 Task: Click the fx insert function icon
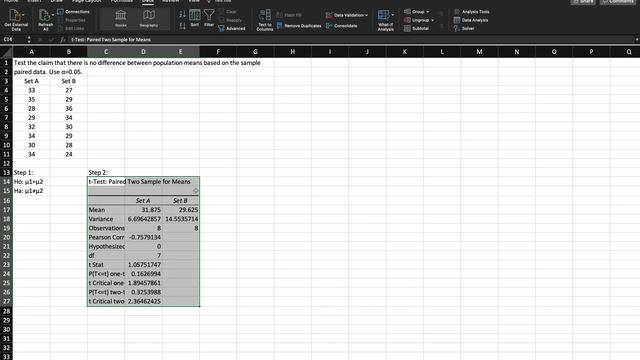[x=62, y=40]
